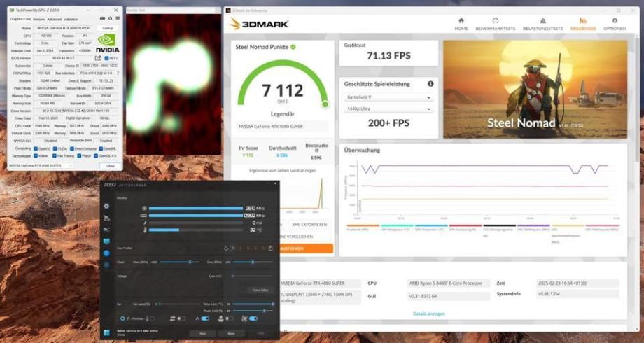Toggle the DirectCompute checkbox in GPU-Z

(x=72, y=148)
